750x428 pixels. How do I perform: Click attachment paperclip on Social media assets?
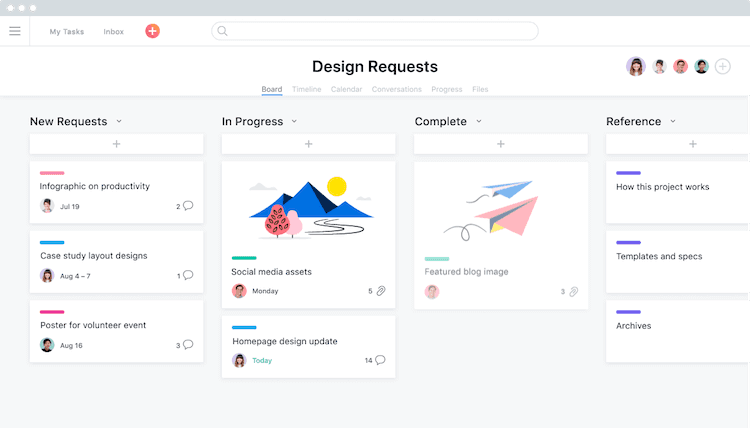point(381,291)
